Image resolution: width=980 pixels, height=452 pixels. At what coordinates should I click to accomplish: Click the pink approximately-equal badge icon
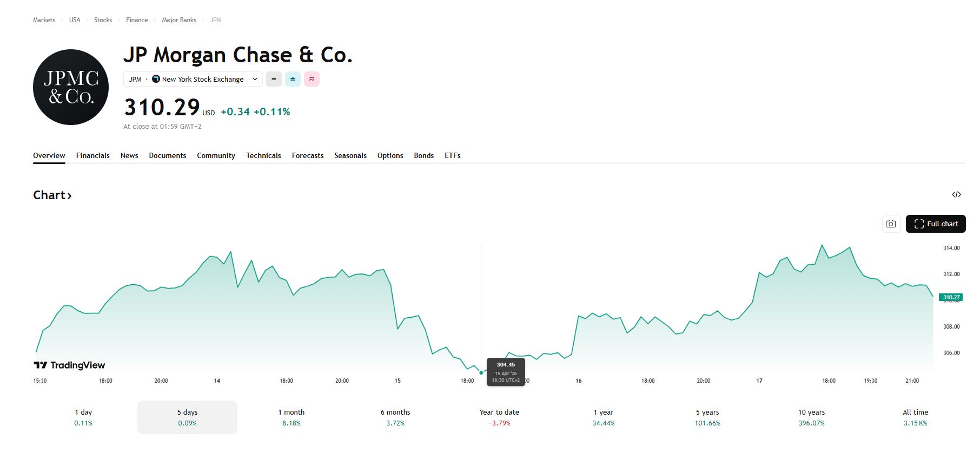312,79
